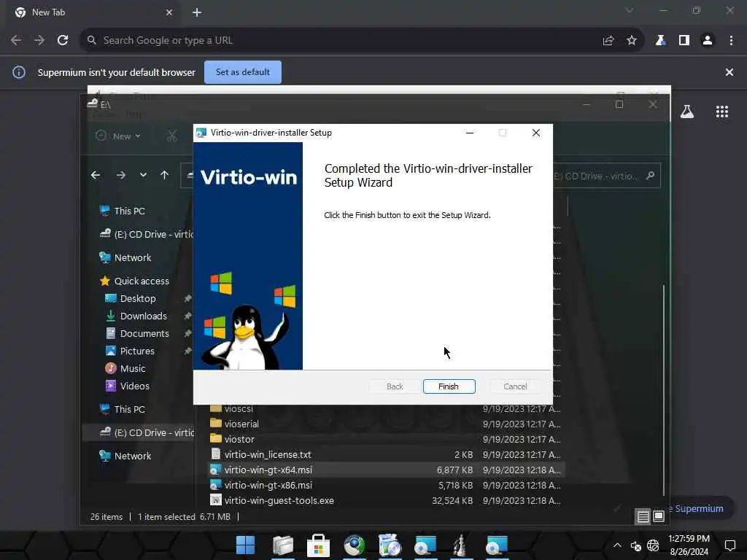Navigate forward in File Explorer
The image size is (747, 560).
pyautogui.click(x=120, y=175)
